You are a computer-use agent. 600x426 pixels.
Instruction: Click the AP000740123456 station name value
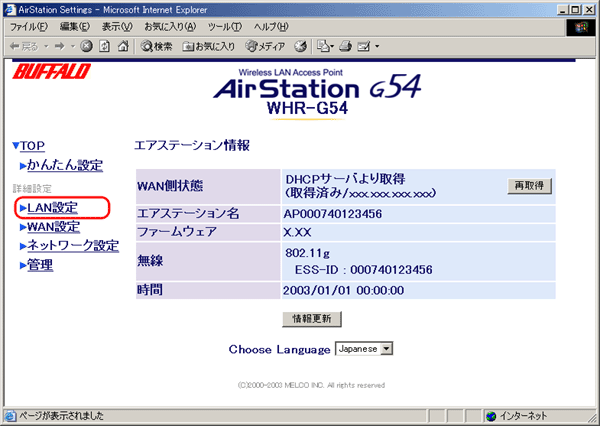point(333,214)
